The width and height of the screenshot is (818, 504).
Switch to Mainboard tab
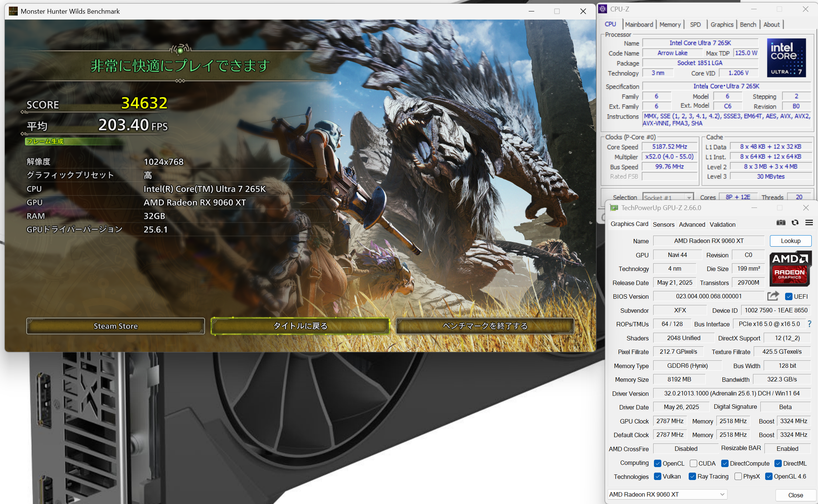pos(639,24)
